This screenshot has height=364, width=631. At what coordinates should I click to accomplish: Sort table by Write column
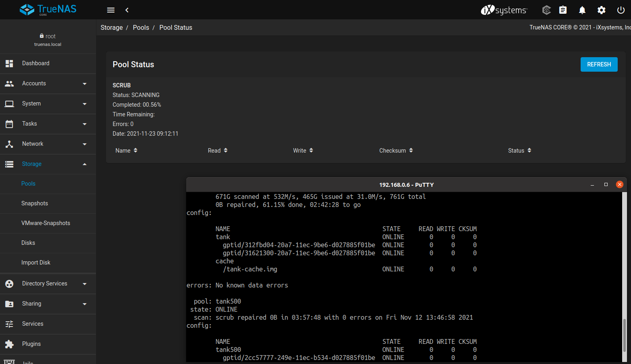pos(303,151)
